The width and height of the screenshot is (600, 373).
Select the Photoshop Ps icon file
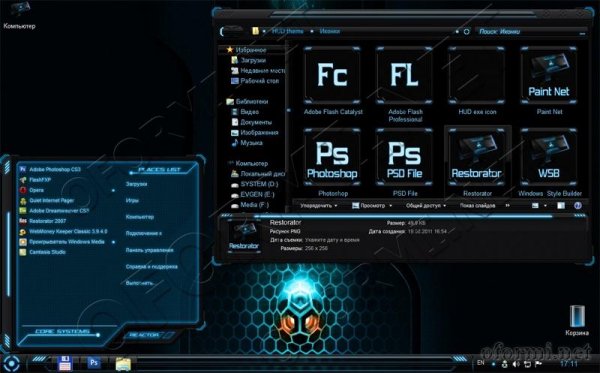click(x=333, y=163)
